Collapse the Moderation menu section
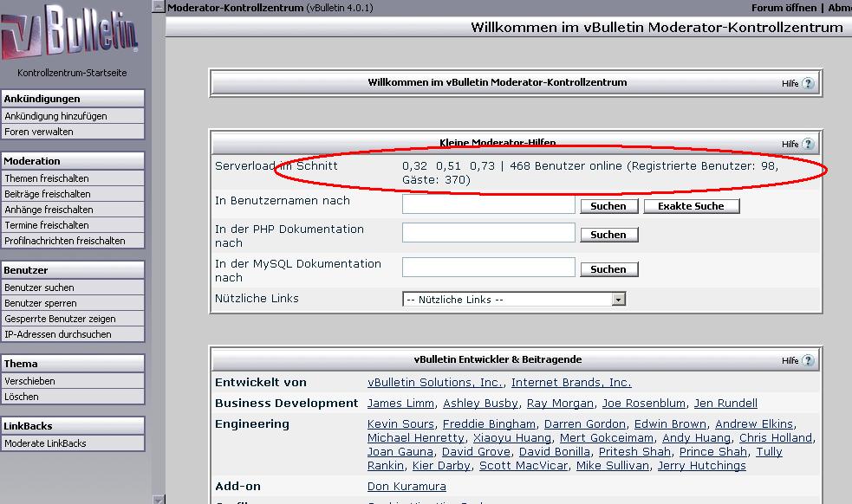 73,161
